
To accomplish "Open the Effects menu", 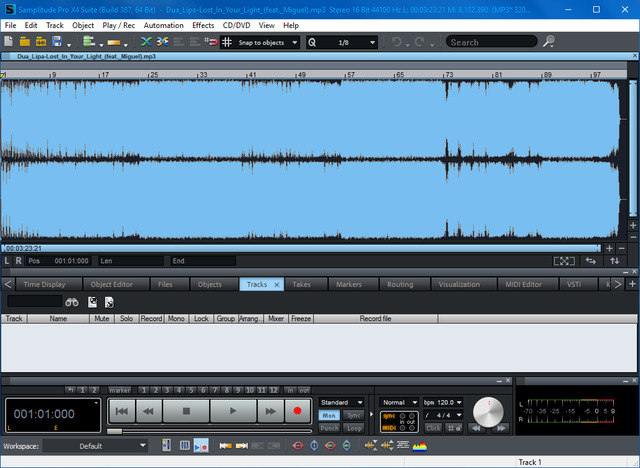I will pos(203,24).
